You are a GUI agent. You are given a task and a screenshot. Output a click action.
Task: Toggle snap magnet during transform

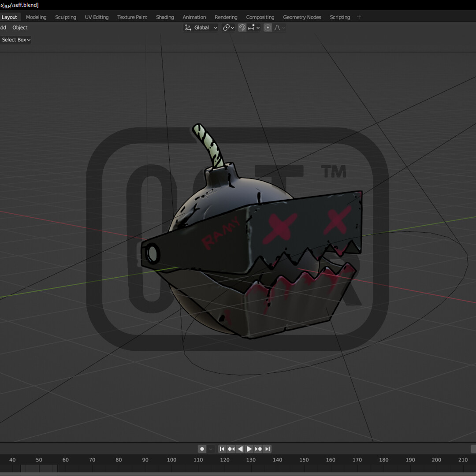pyautogui.click(x=242, y=28)
